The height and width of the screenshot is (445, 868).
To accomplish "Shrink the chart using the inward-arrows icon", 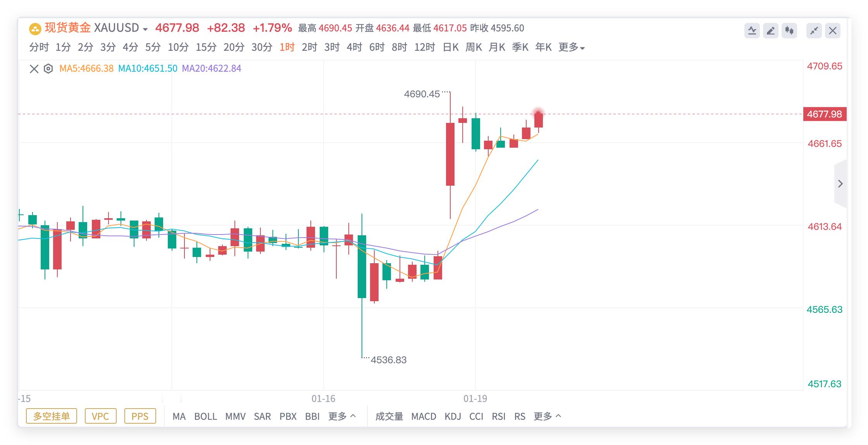I will pyautogui.click(x=815, y=30).
